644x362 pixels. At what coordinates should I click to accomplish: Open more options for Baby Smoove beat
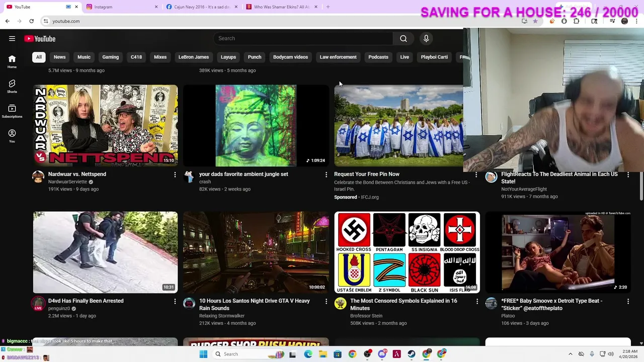(x=628, y=301)
